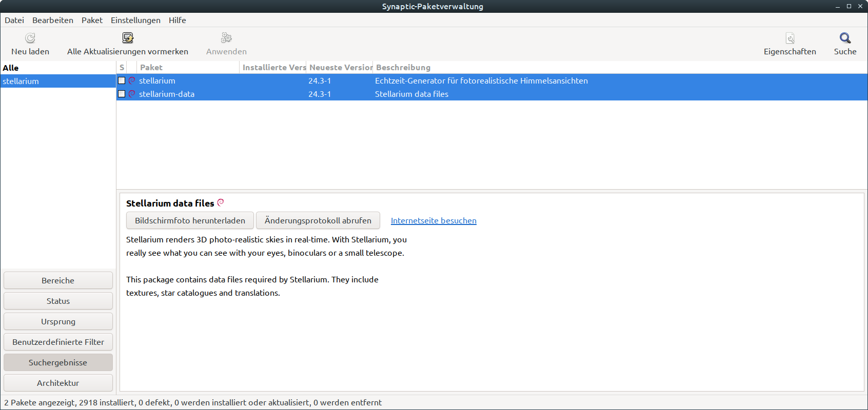Switch filter view to Bereiche
Image resolution: width=868 pixels, height=410 pixels.
(x=58, y=280)
